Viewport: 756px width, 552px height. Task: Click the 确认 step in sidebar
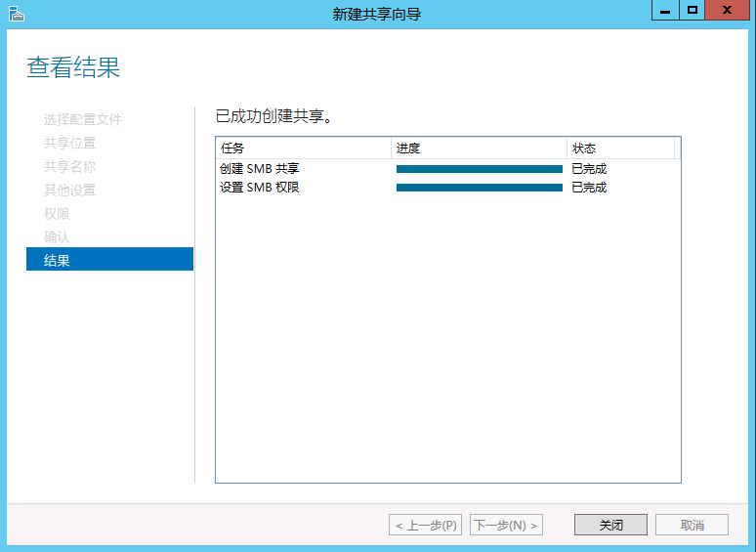(57, 236)
